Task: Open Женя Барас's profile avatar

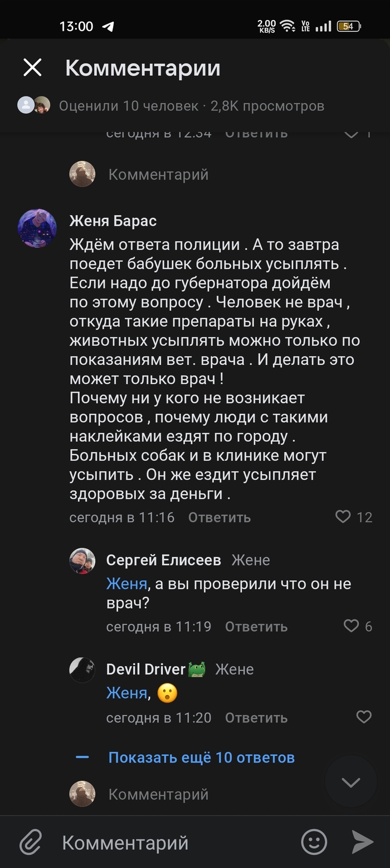Action: click(37, 228)
